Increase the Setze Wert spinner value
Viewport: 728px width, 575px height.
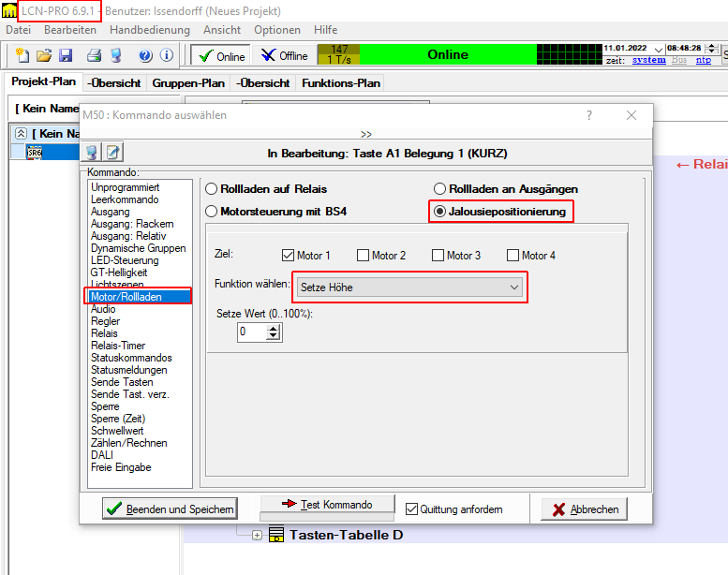tap(274, 328)
